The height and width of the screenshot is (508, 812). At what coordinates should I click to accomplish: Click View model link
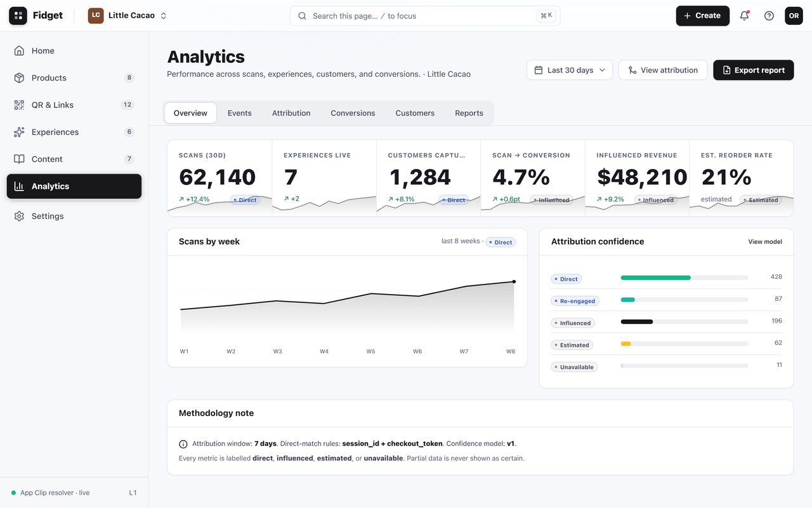(x=765, y=242)
